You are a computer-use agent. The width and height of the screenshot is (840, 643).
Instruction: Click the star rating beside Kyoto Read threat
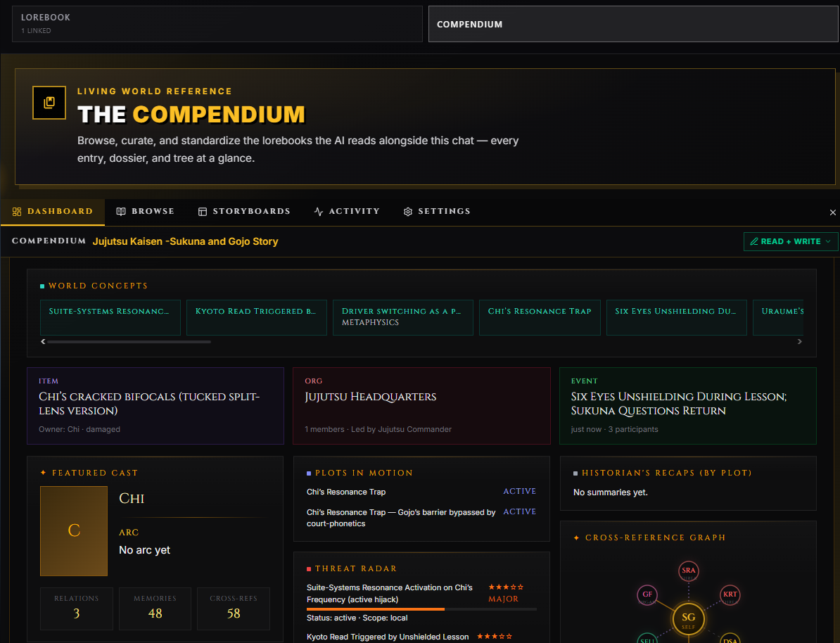point(495,637)
